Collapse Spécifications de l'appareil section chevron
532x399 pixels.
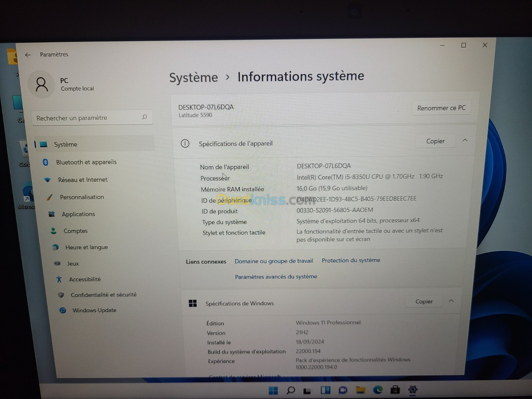(465, 140)
